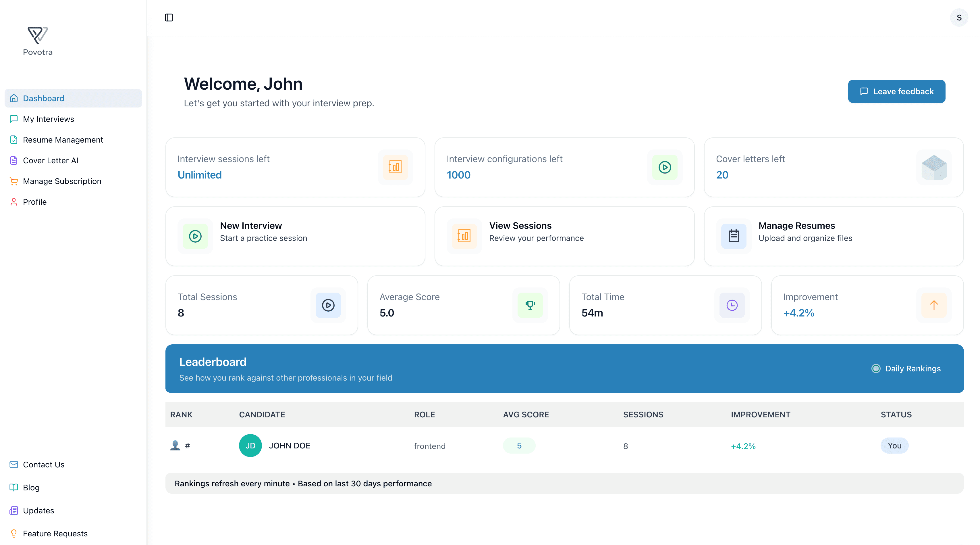Click the Profile person icon

[x=14, y=202]
